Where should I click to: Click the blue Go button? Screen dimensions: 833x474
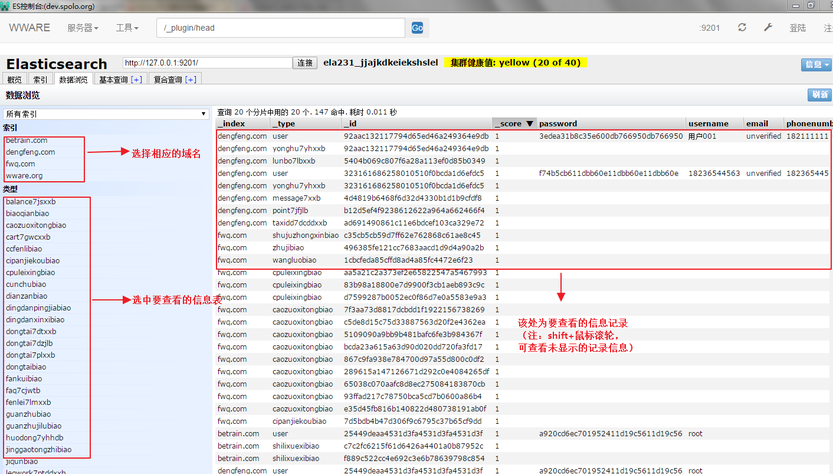click(x=417, y=28)
